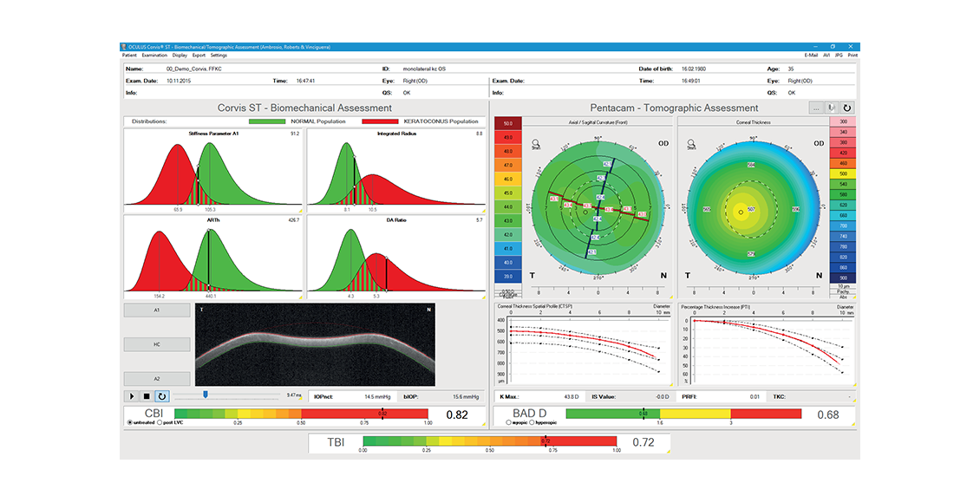The image size is (980, 503).
Task: Click the red KERATOCONUS Population legend swatch
Action: point(380,121)
